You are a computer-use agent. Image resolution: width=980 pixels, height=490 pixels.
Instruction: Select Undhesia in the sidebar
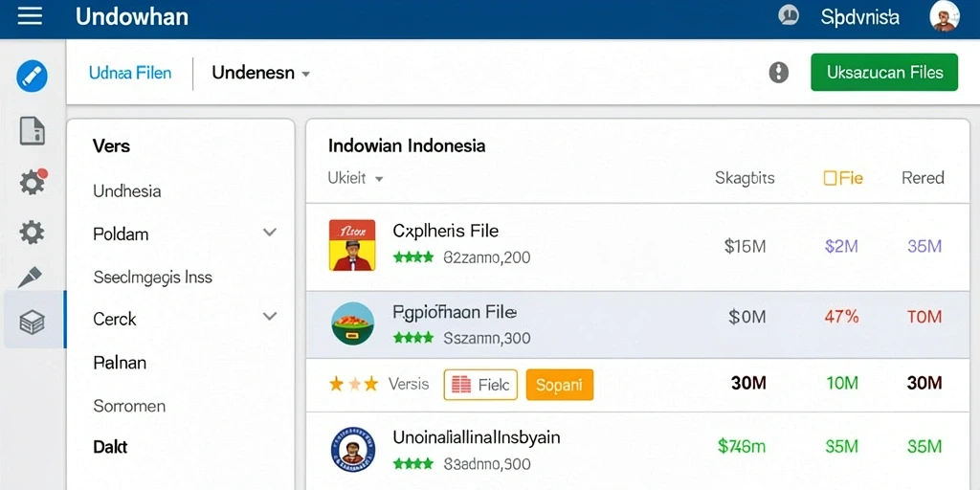tap(127, 190)
